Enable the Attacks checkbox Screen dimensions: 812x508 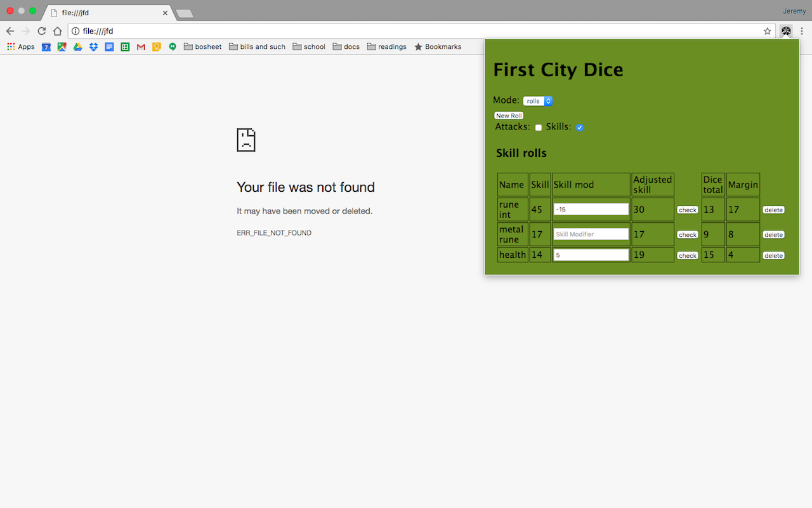[539, 128]
